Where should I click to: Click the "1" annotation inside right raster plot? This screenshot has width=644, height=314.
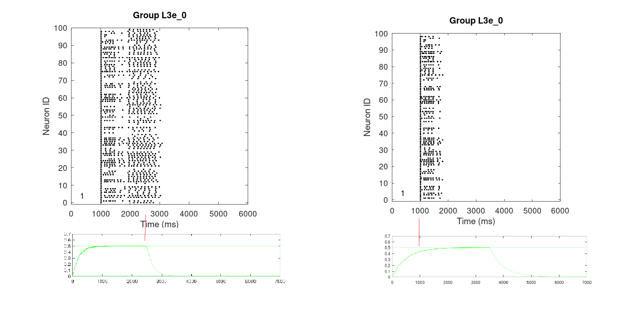tap(403, 193)
